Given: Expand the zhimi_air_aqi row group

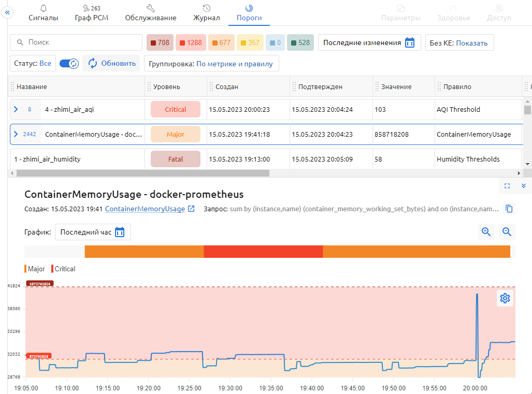Looking at the screenshot, I should click(x=16, y=109).
